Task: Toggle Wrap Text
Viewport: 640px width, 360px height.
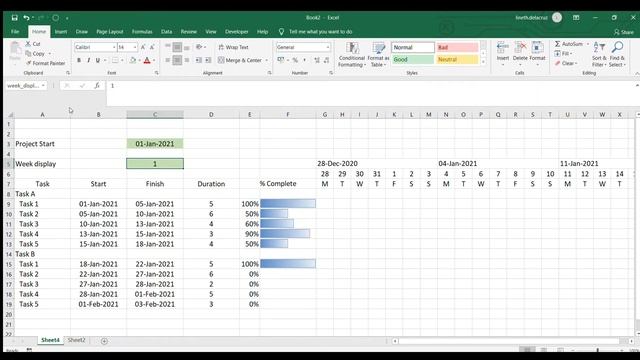Action: 233,47
